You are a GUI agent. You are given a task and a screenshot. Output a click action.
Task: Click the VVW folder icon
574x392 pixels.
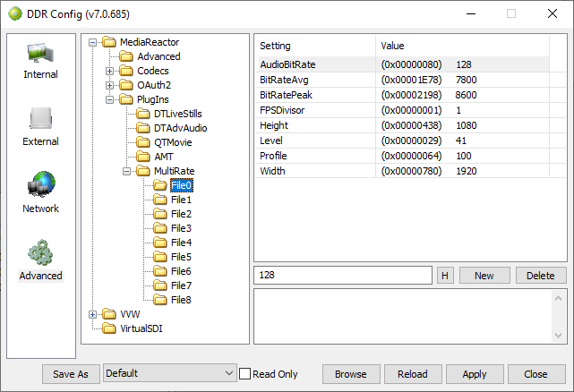[x=109, y=314]
